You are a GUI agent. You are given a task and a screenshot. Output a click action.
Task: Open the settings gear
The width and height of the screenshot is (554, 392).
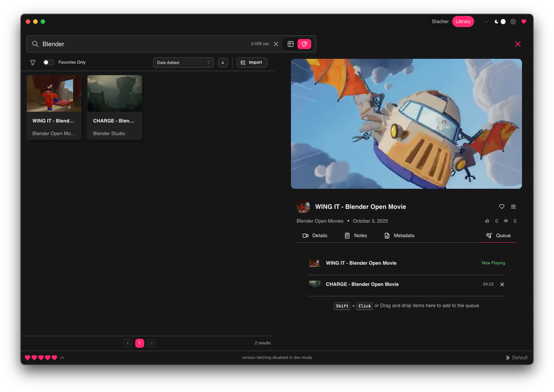click(513, 22)
